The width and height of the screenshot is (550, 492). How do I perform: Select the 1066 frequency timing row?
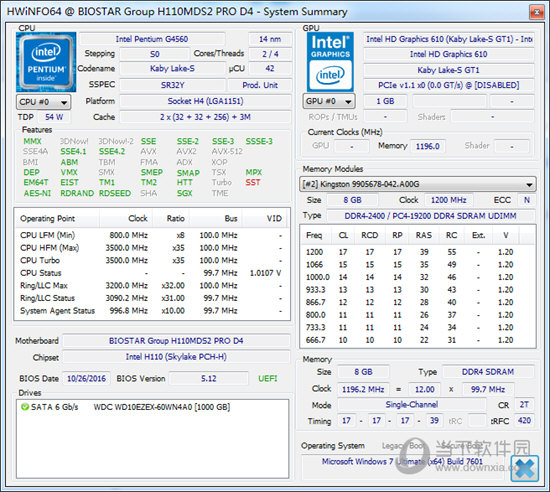click(x=417, y=265)
